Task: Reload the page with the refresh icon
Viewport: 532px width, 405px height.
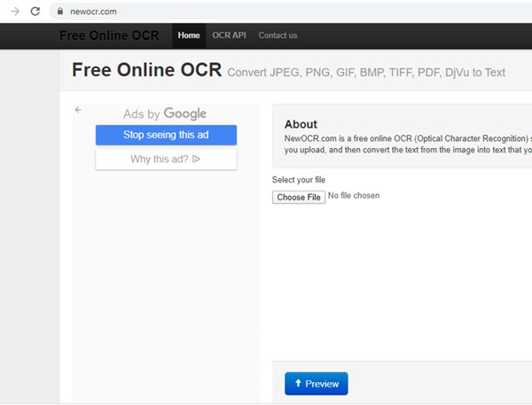Action: click(x=35, y=12)
